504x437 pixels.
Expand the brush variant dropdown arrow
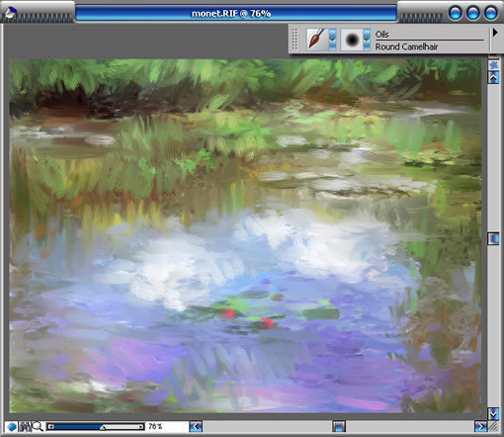coord(367,40)
